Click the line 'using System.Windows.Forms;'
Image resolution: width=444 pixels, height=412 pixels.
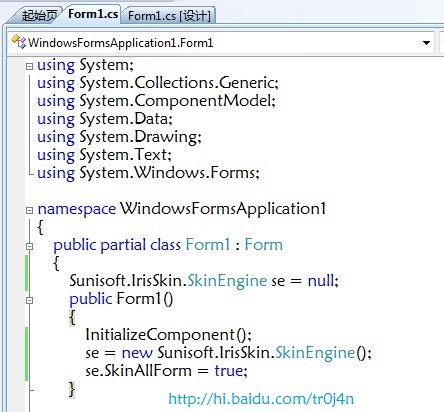point(148,173)
